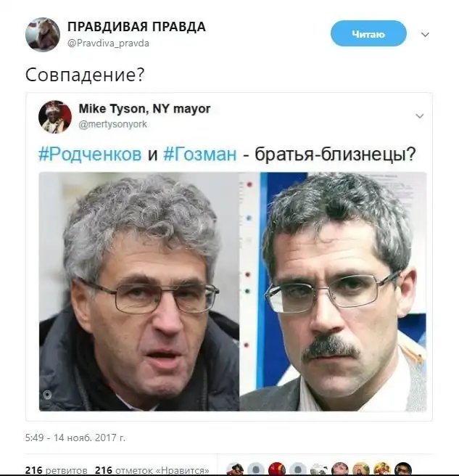459x476 pixels.
Task: Open the left photo of the grey-haired man
Action: click(139, 292)
